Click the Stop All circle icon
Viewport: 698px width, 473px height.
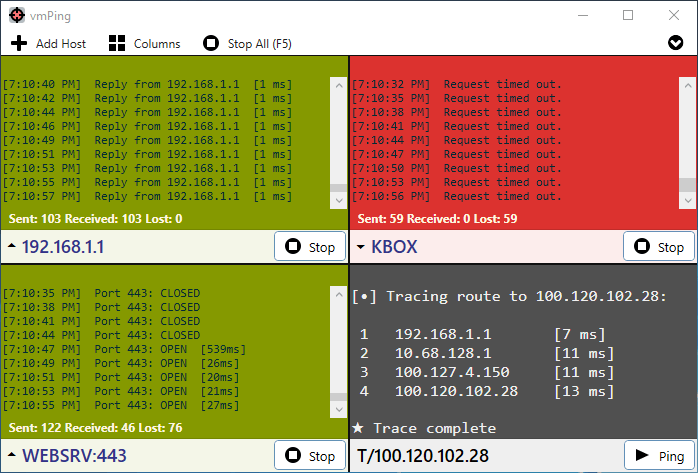(x=210, y=43)
